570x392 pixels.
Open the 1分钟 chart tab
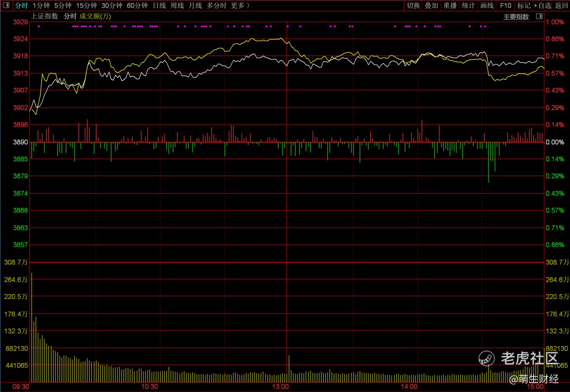41,6
